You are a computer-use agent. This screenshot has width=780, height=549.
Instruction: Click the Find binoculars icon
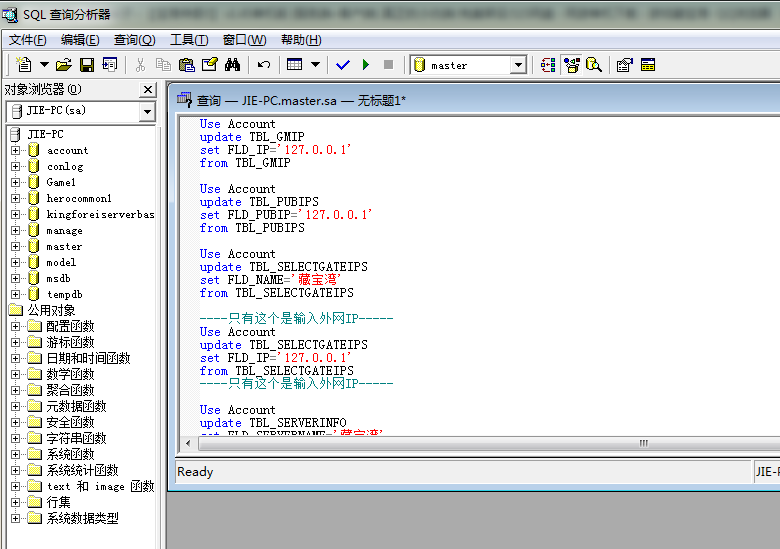click(232, 65)
